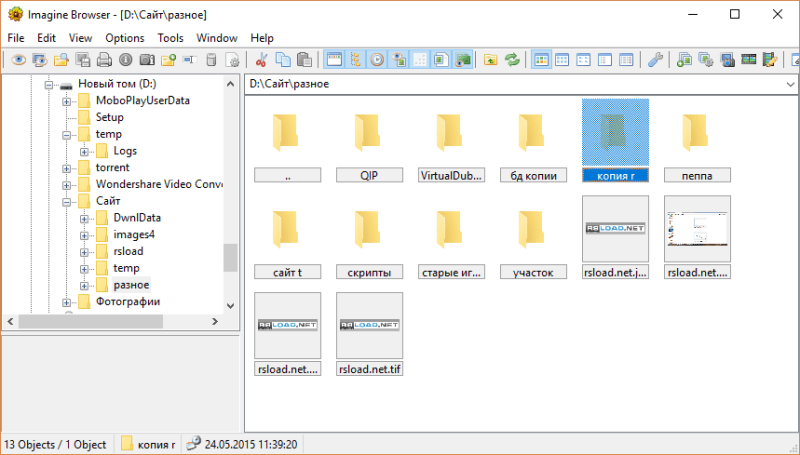Click the rename file icon
The image size is (800, 455).
[x=190, y=60]
